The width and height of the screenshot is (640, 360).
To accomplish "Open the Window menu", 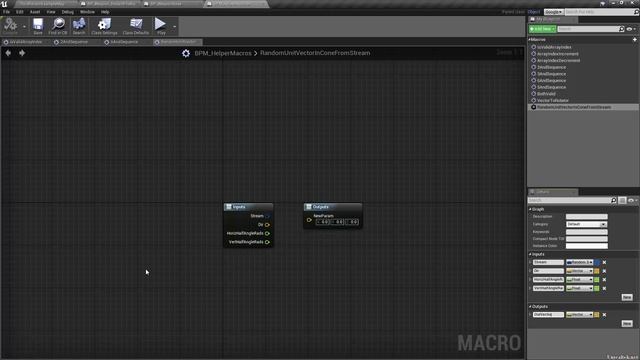I will click(87, 12).
